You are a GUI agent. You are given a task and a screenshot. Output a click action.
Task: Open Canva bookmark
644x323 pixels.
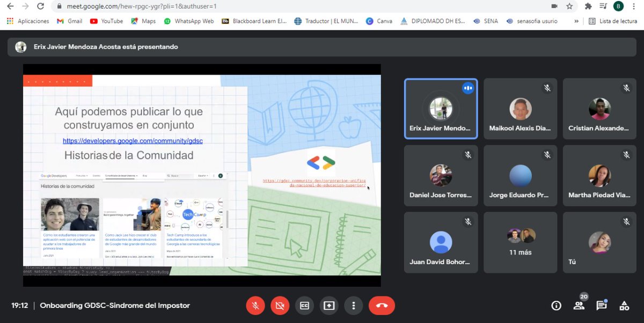379,21
